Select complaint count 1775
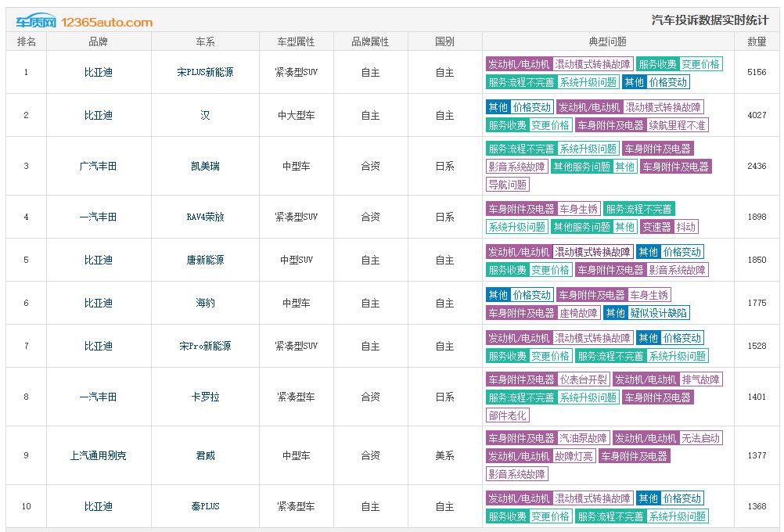Image resolution: width=784 pixels, height=532 pixels. point(757,303)
